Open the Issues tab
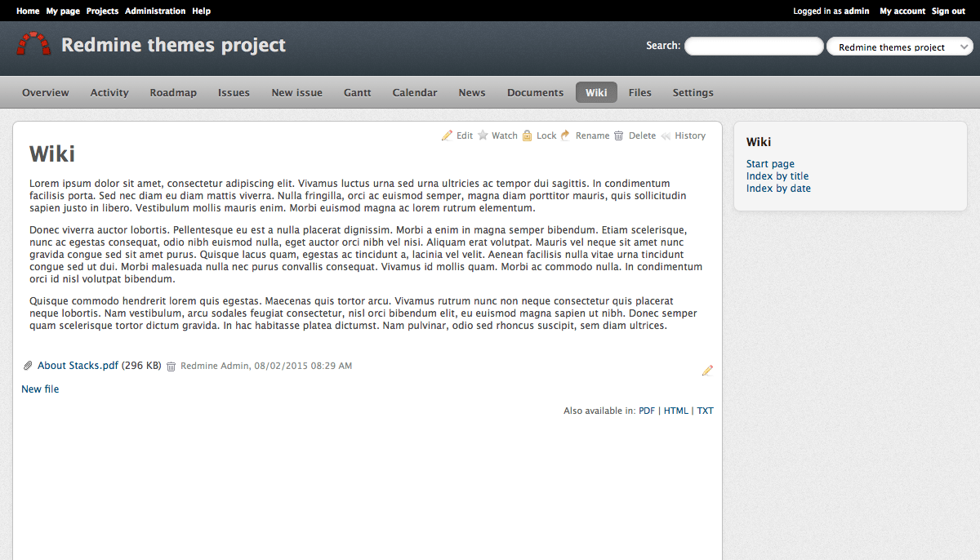Screen dimensions: 980x560 (234, 92)
